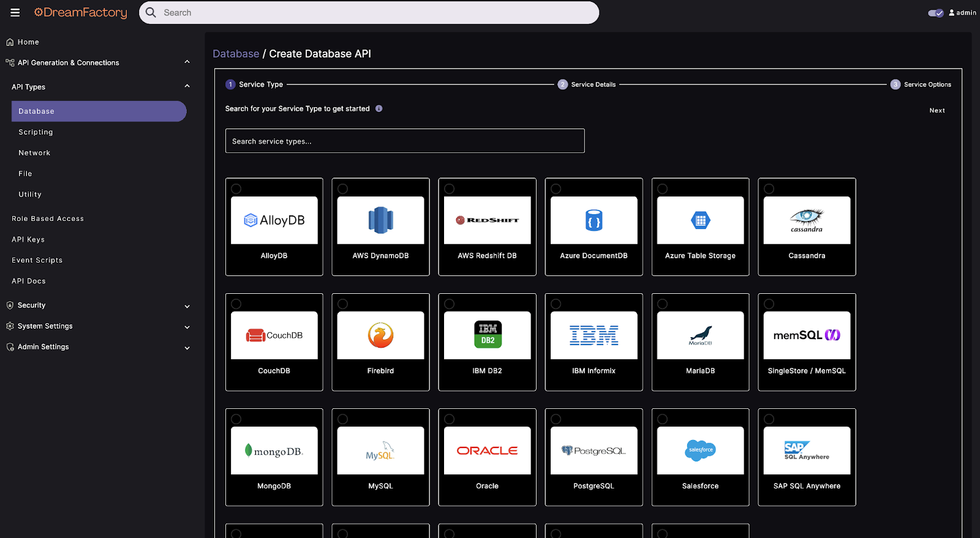Viewport: 980px width, 538px height.
Task: Click the Next button
Action: click(x=937, y=111)
